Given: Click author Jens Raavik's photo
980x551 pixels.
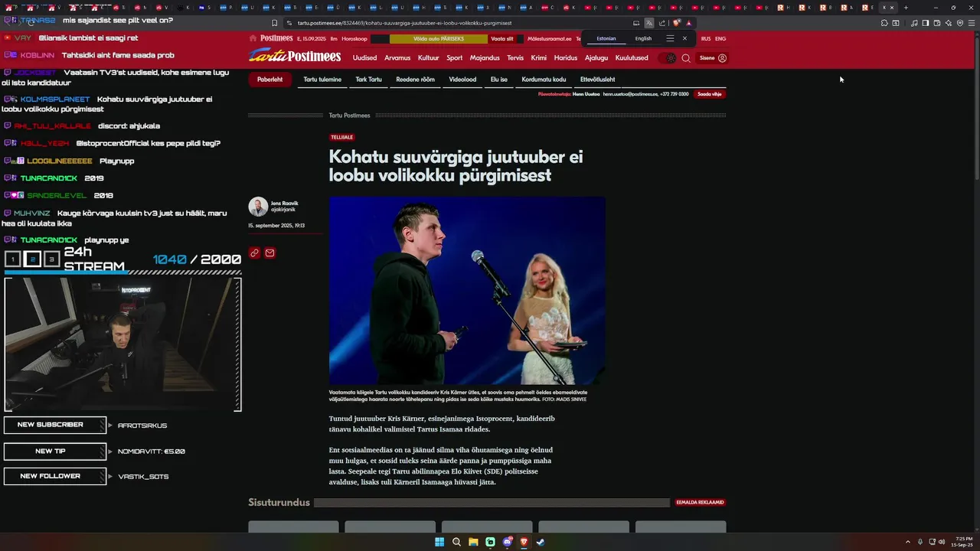Looking at the screenshot, I should point(258,207).
